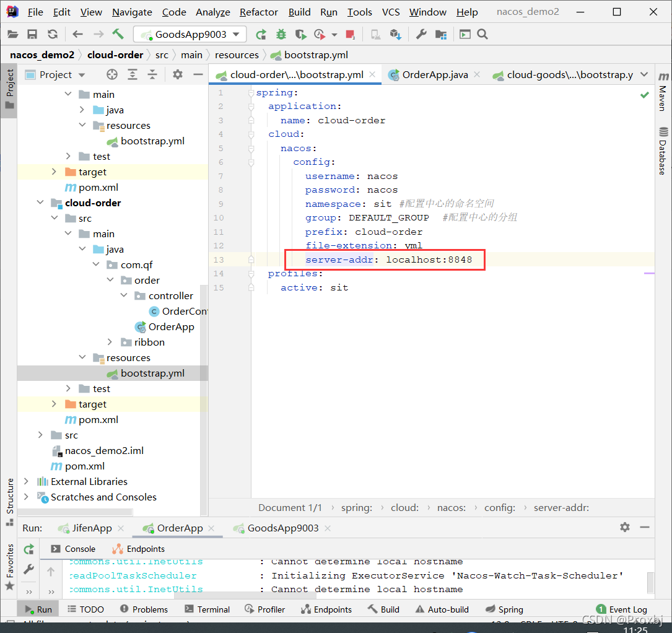Image resolution: width=672 pixels, height=633 pixels.
Task: Open the Profiler tool window
Action: point(265,609)
